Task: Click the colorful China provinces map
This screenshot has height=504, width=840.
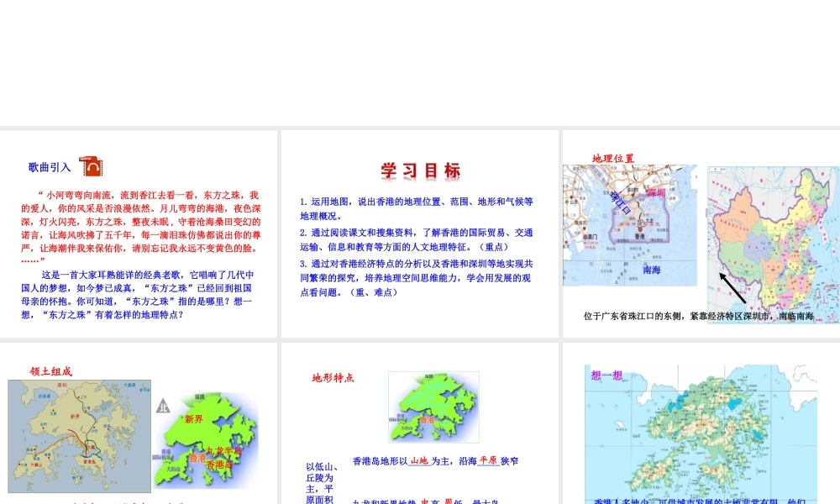Action: [x=774, y=244]
